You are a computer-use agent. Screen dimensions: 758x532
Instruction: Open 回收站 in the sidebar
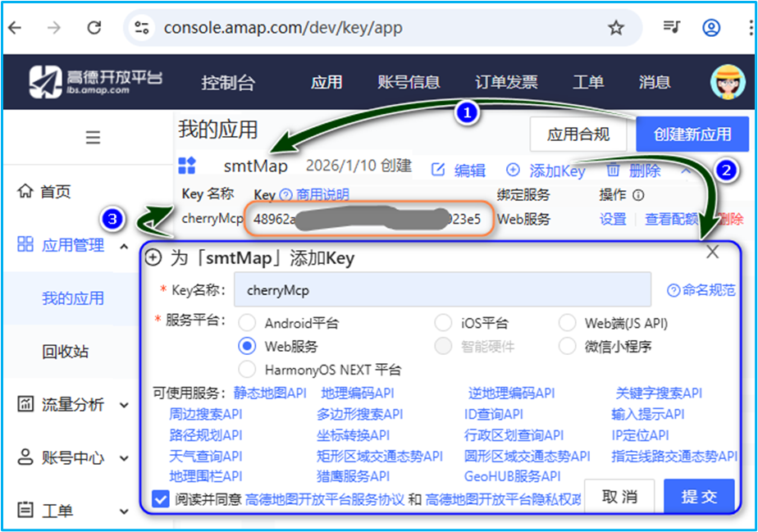[66, 352]
